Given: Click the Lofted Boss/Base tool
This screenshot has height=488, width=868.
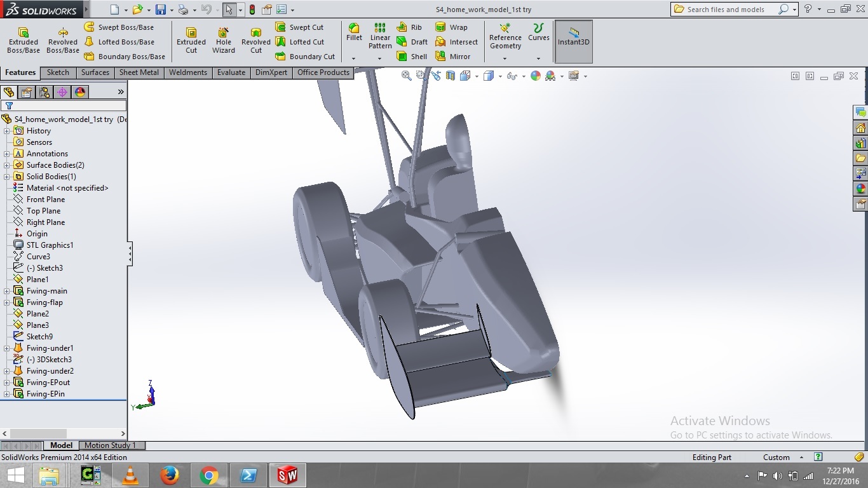Looking at the screenshot, I should pos(119,42).
